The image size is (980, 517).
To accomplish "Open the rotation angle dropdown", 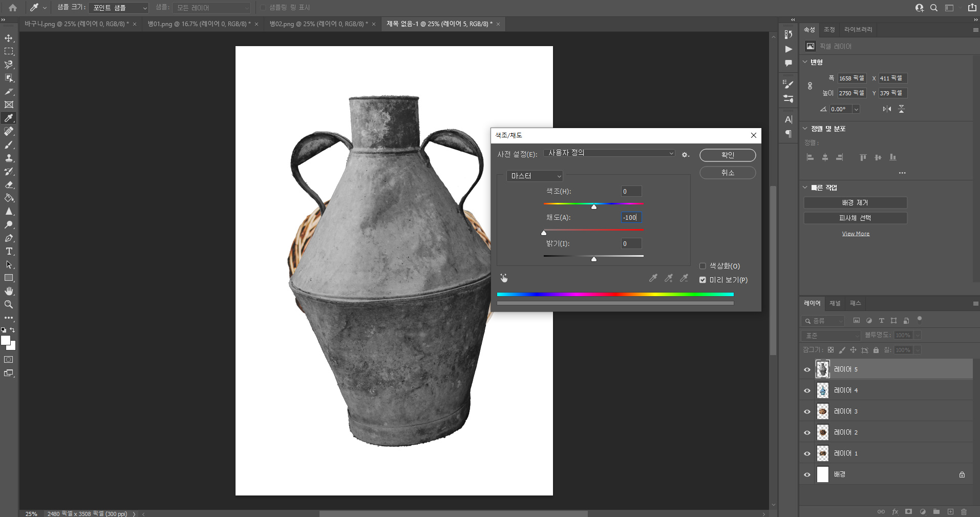I will click(x=856, y=109).
